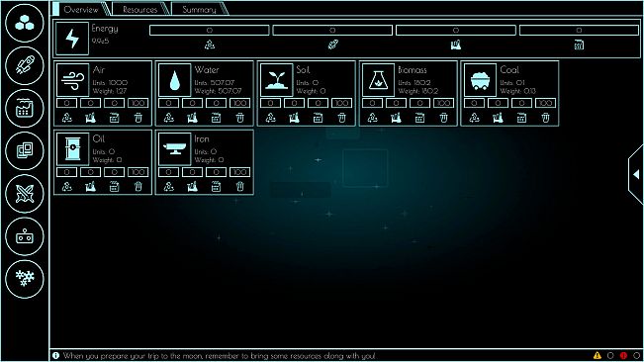The width and height of the screenshot is (644, 362).
Task: Click the trash icon in Iron card
Action: pos(239,187)
